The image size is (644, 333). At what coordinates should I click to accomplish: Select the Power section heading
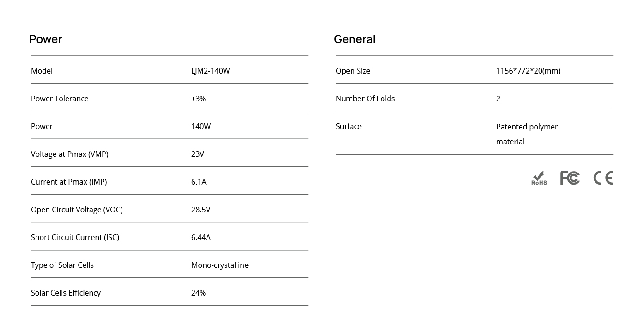pos(45,39)
